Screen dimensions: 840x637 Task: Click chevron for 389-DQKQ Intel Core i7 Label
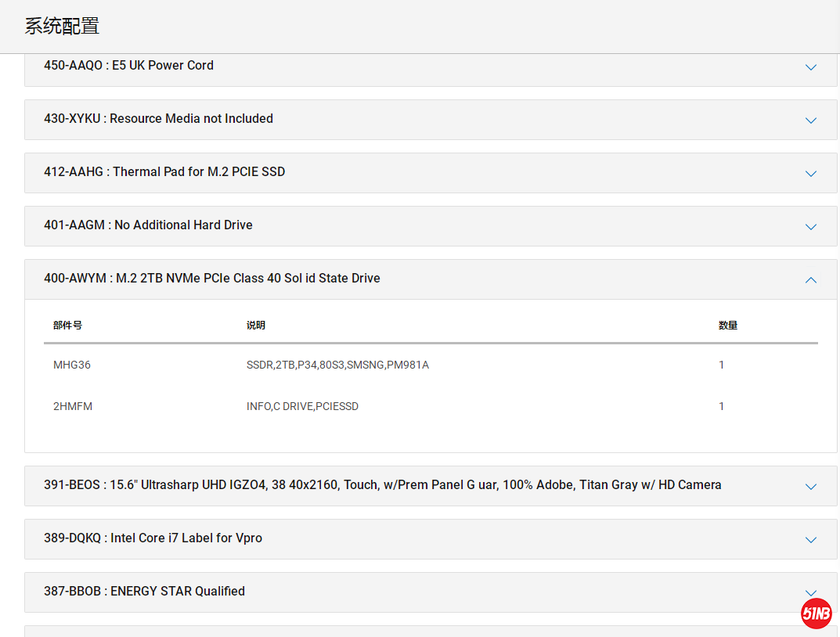[811, 540]
